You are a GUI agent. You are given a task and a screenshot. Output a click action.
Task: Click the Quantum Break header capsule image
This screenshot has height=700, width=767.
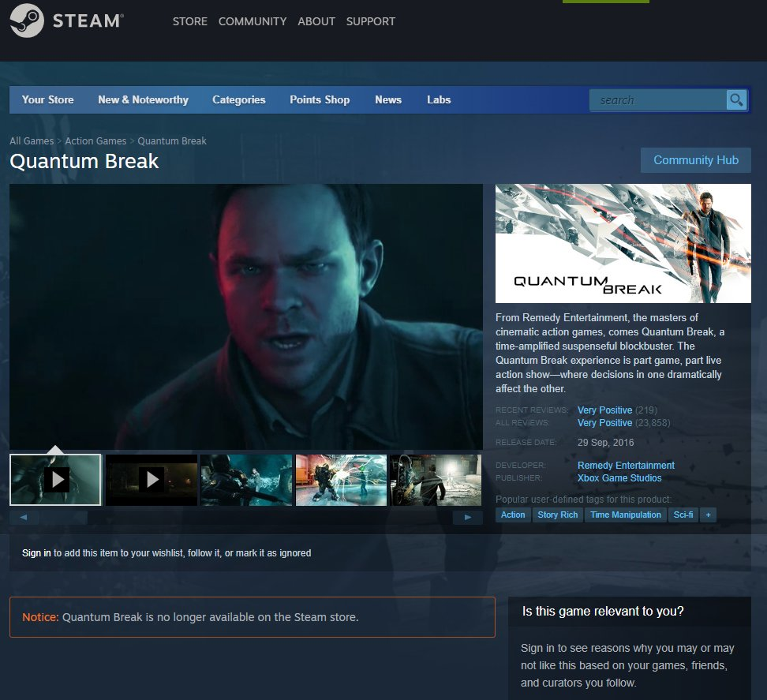pos(623,243)
